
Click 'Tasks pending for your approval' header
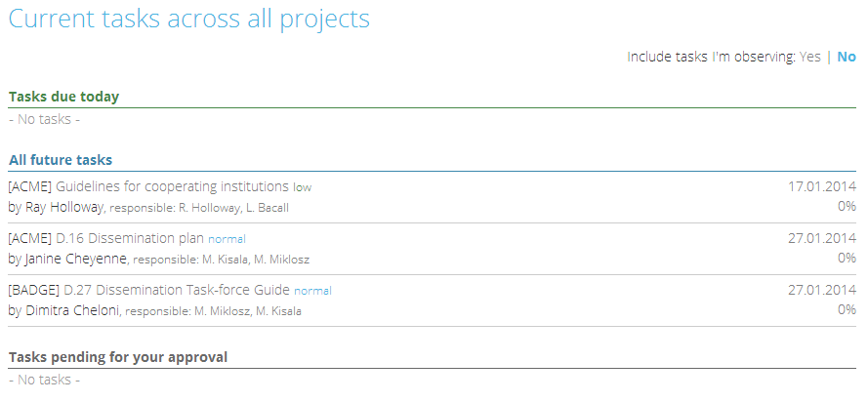pos(118,357)
